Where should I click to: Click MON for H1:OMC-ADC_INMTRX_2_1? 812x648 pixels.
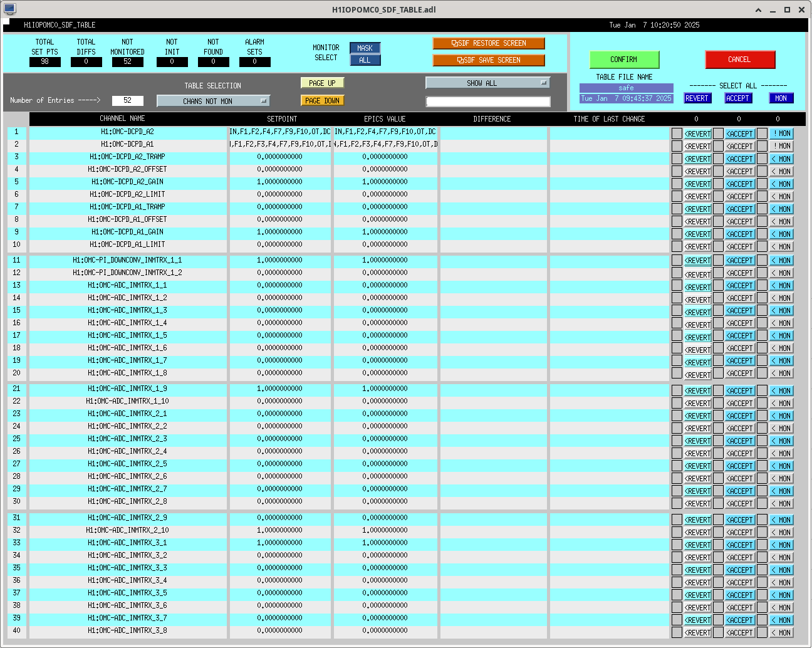(x=781, y=415)
